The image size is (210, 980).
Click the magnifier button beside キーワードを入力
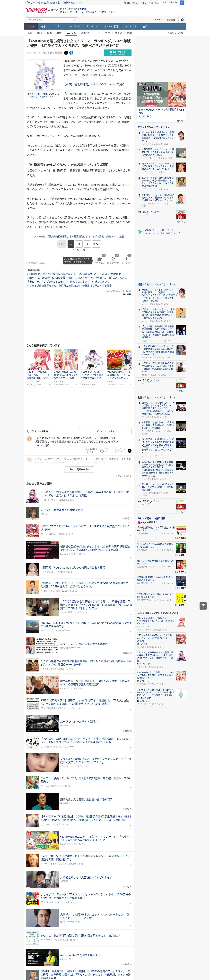[x=75, y=20]
